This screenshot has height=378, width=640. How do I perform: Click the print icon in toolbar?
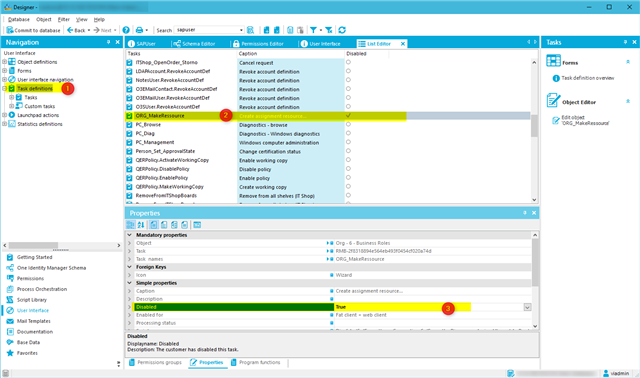[x=139, y=30]
